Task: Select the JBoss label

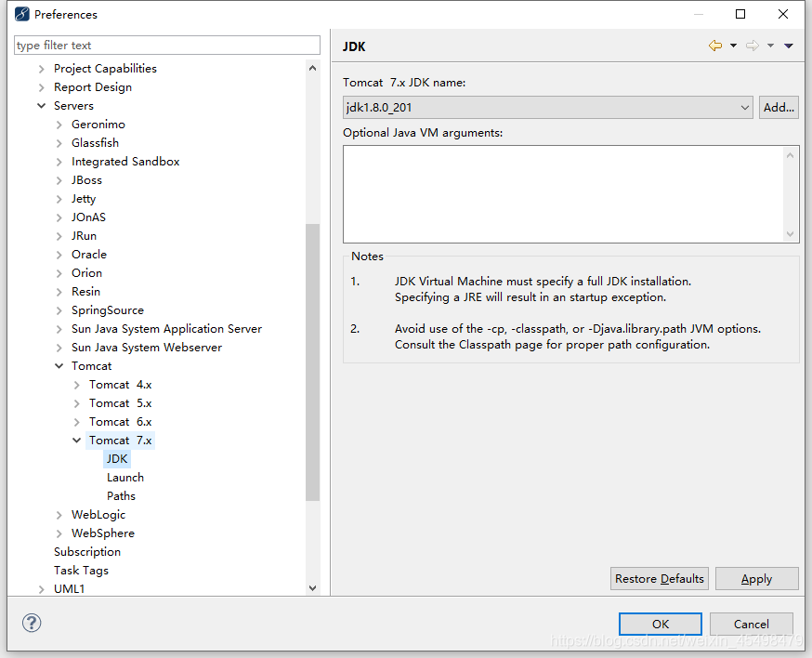Action: click(86, 180)
